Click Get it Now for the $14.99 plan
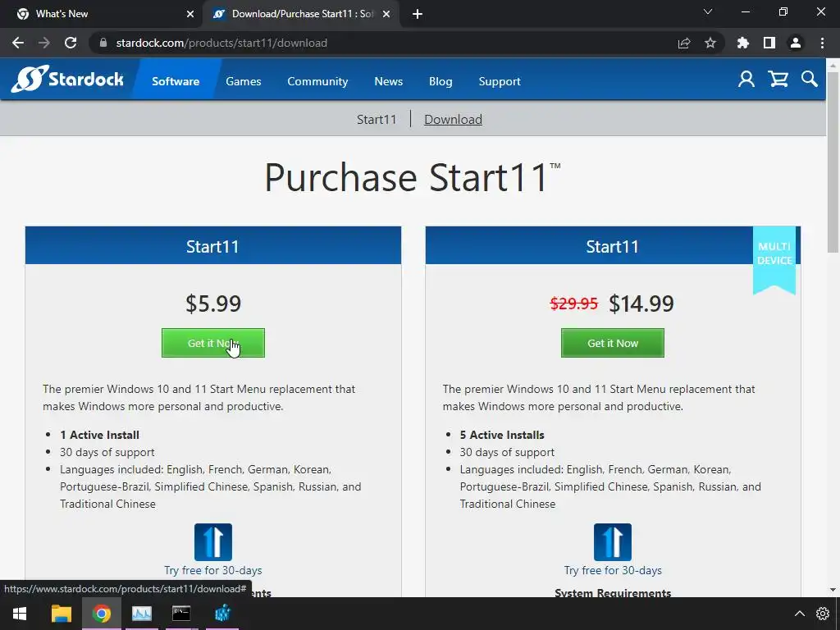 point(613,343)
